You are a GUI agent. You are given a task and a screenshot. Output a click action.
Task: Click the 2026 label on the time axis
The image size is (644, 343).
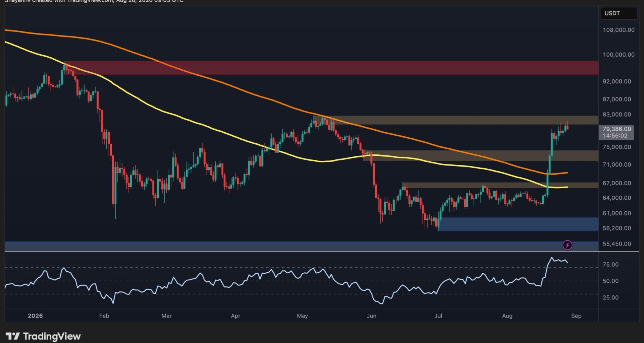coord(35,316)
